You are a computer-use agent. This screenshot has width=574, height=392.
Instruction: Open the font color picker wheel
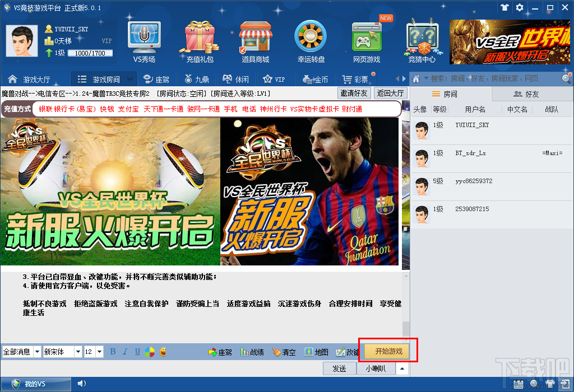pyautogui.click(x=150, y=352)
